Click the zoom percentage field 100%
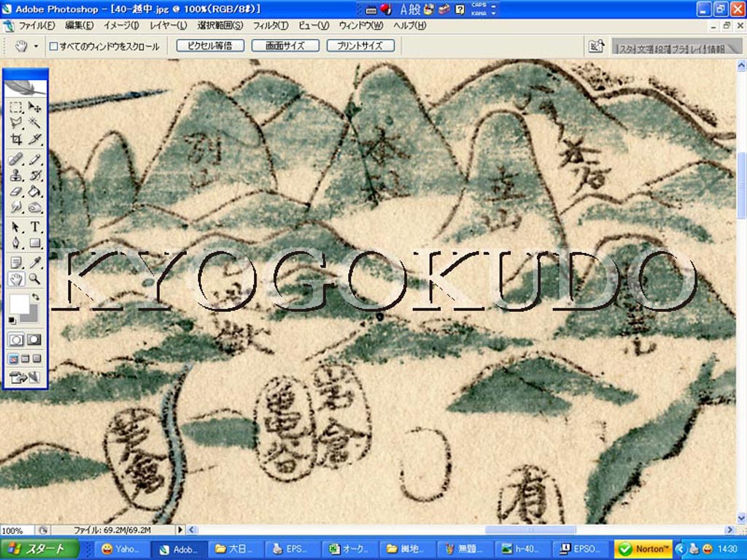747x560 pixels. 17,530
